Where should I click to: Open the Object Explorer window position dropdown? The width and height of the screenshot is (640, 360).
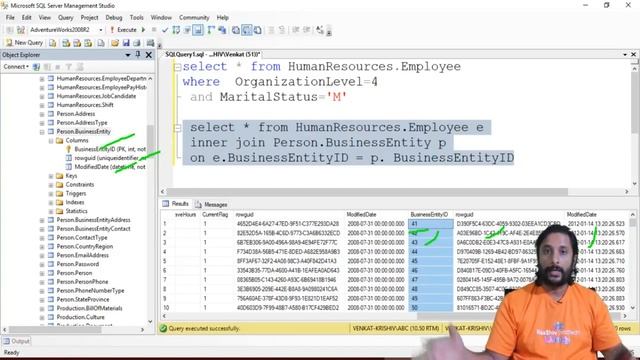coord(128,54)
